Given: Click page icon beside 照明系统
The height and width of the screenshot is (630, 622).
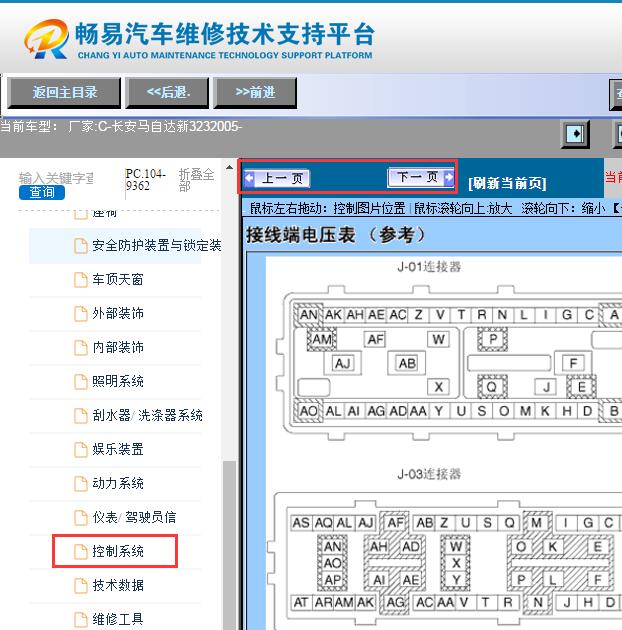Looking at the screenshot, I should [x=81, y=382].
